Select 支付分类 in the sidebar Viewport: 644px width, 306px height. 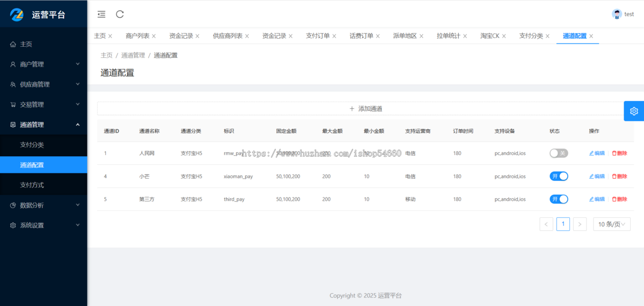43,144
